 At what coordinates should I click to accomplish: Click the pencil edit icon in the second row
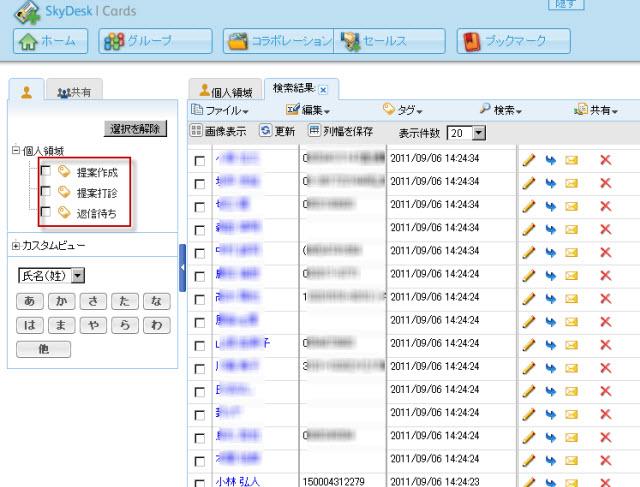(529, 183)
